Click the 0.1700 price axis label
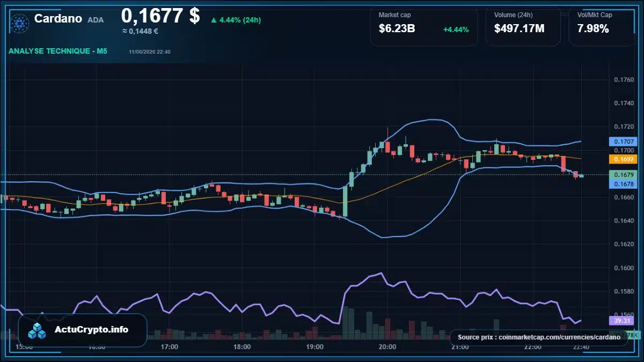 tap(624, 151)
